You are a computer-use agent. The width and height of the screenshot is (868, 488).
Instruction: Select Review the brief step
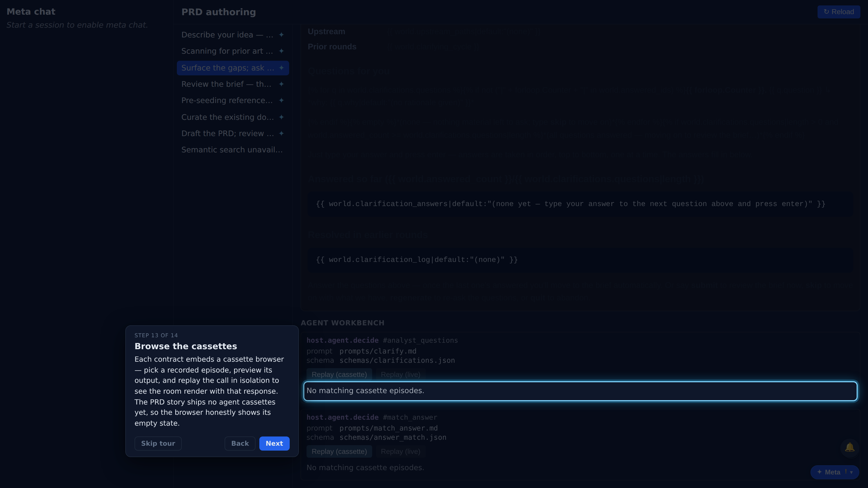click(x=233, y=84)
